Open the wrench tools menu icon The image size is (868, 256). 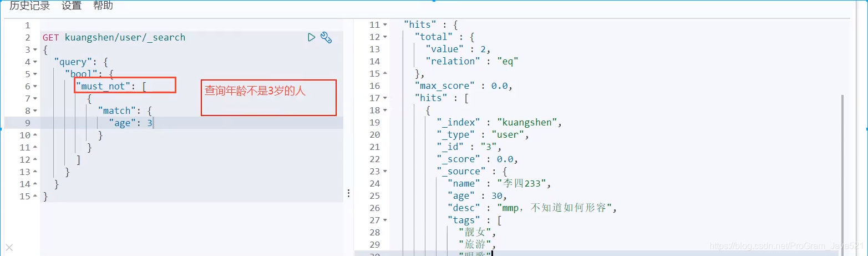point(326,38)
